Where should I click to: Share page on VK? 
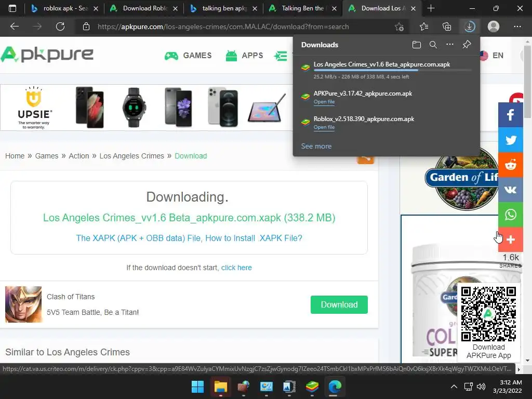click(510, 190)
